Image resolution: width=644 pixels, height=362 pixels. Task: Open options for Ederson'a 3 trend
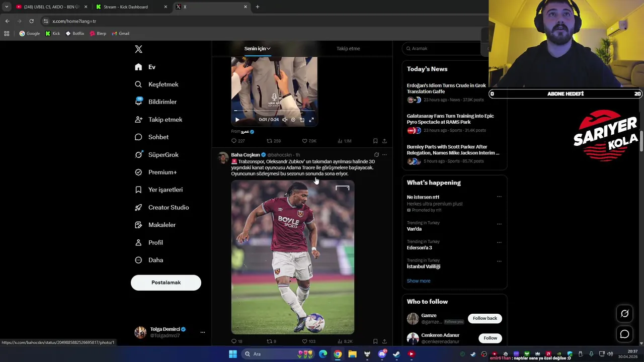499,242
